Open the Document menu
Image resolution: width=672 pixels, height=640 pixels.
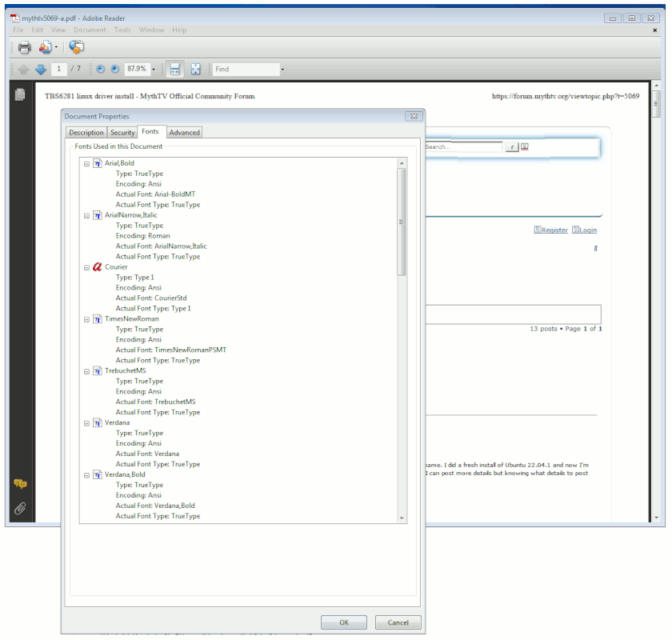click(x=90, y=30)
